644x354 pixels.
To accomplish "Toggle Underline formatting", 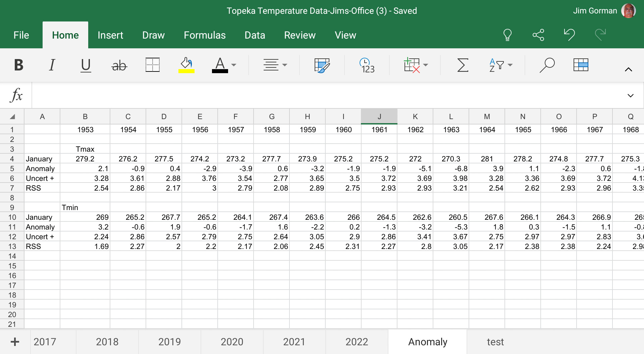I will pyautogui.click(x=86, y=65).
